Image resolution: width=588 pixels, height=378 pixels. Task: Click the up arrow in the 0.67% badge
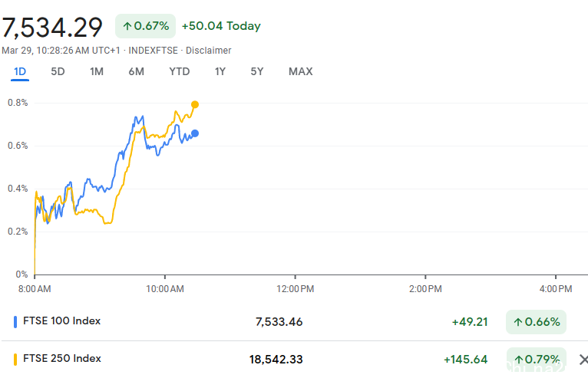click(x=127, y=26)
